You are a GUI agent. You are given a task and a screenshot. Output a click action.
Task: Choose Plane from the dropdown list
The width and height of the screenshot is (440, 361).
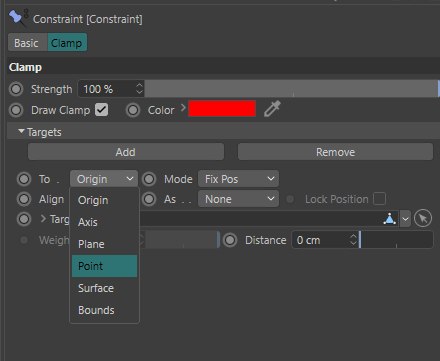point(104,244)
